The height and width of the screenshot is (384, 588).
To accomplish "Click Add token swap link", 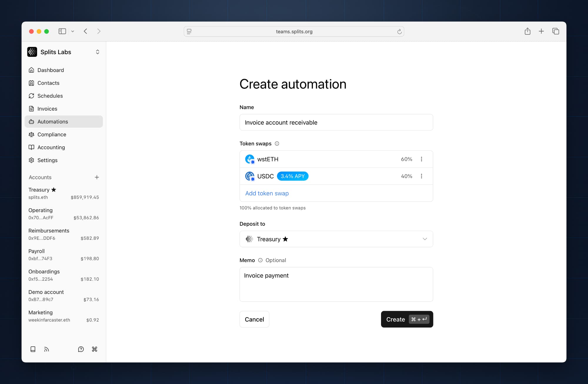I will (267, 193).
